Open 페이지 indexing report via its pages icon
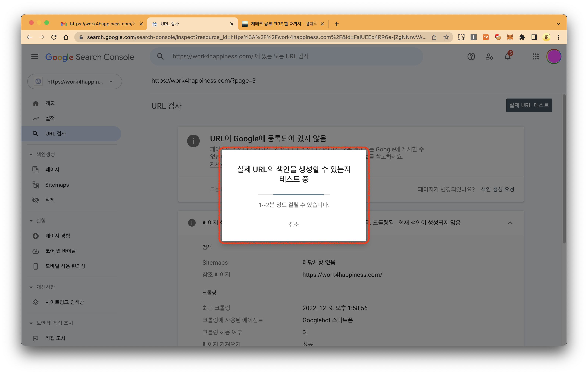 36,170
